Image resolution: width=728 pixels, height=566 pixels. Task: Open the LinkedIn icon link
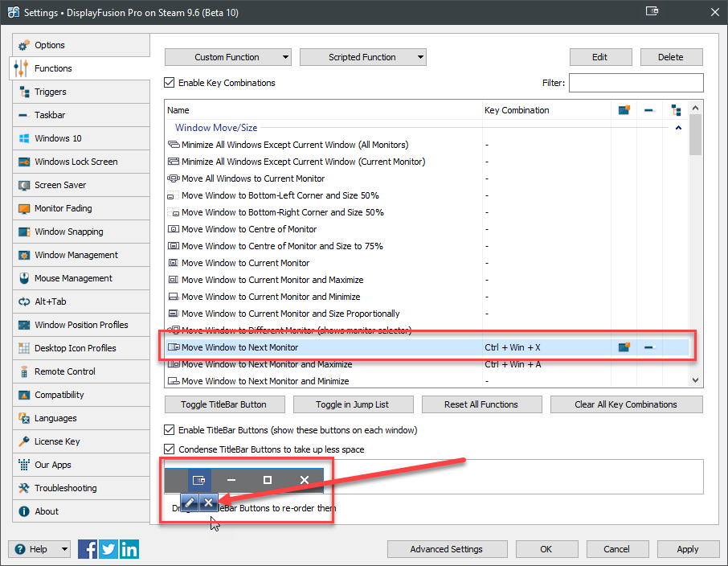click(x=129, y=549)
